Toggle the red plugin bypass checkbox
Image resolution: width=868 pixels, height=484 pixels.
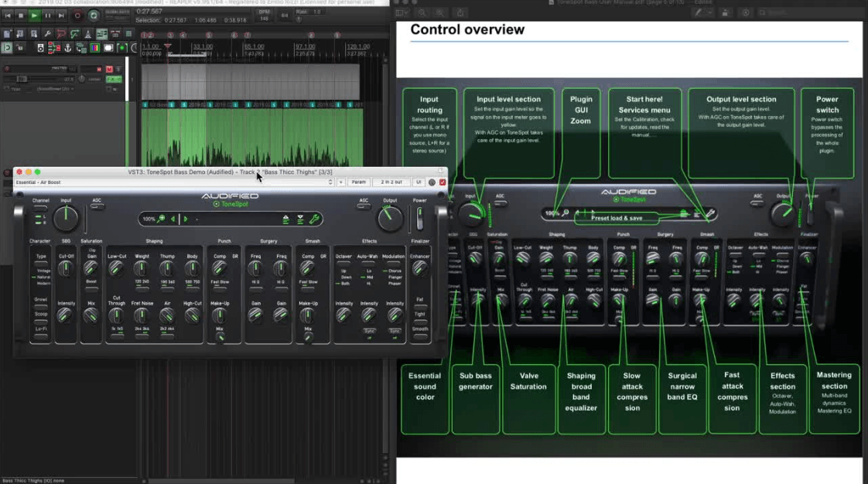[x=443, y=182]
